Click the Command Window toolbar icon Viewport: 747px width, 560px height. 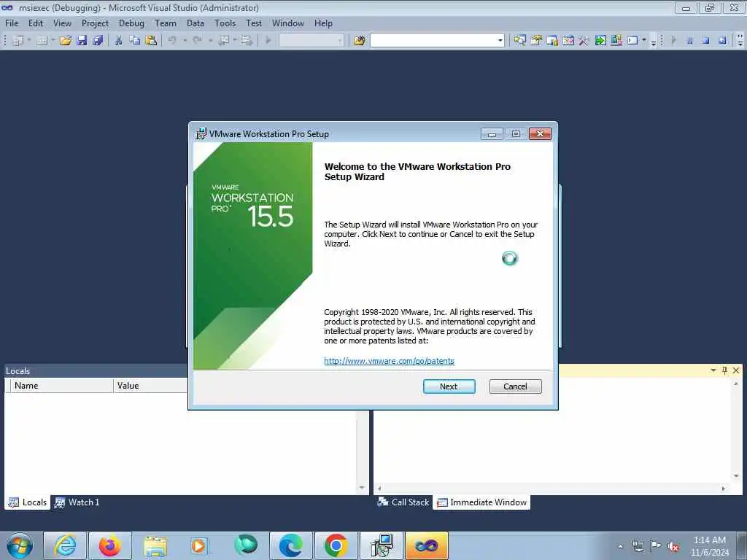(632, 41)
